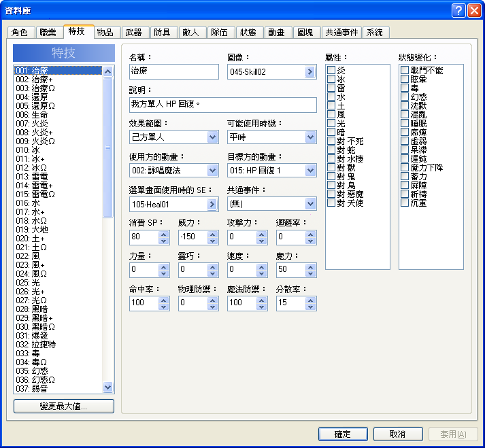This screenshot has width=485, height=448.
Task: Check the 對 天使 attribute checkbox
Action: click(331, 203)
